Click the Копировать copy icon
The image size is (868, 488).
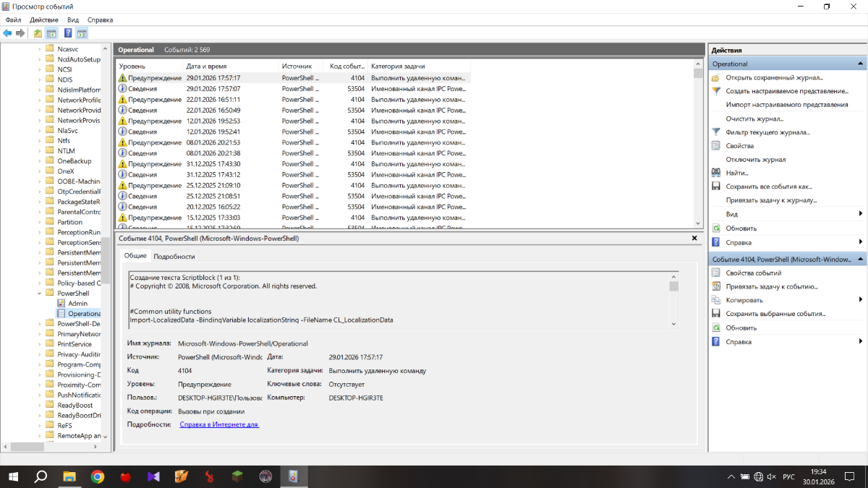pos(716,300)
